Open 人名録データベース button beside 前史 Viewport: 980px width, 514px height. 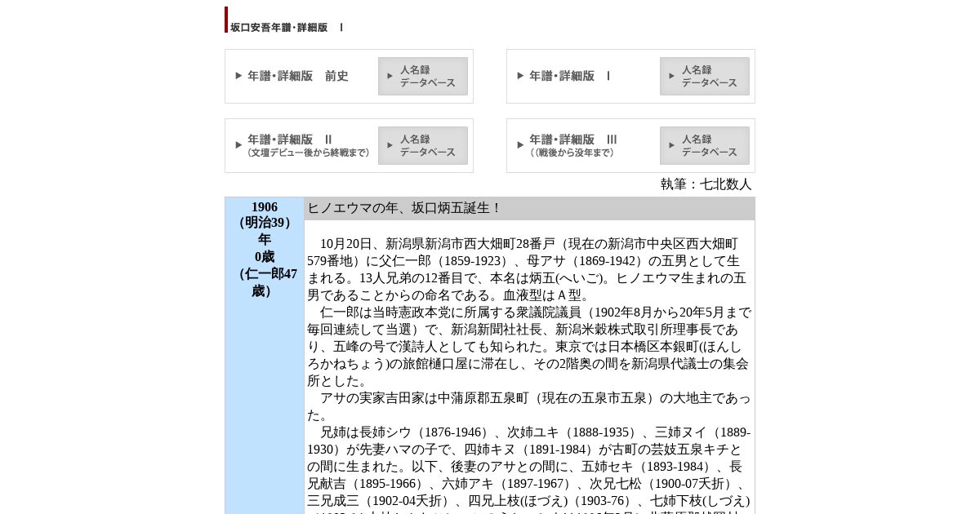tap(423, 76)
